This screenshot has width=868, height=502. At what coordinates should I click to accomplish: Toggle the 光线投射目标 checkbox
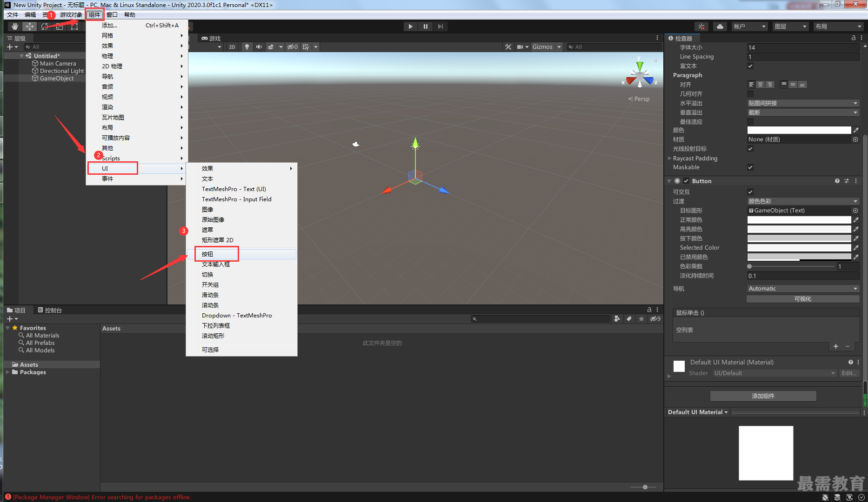[x=750, y=149]
